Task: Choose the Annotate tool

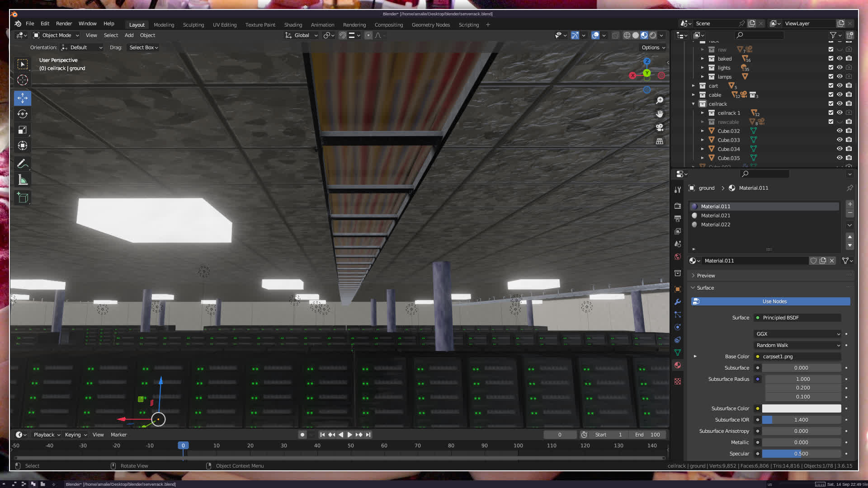Action: tap(23, 164)
